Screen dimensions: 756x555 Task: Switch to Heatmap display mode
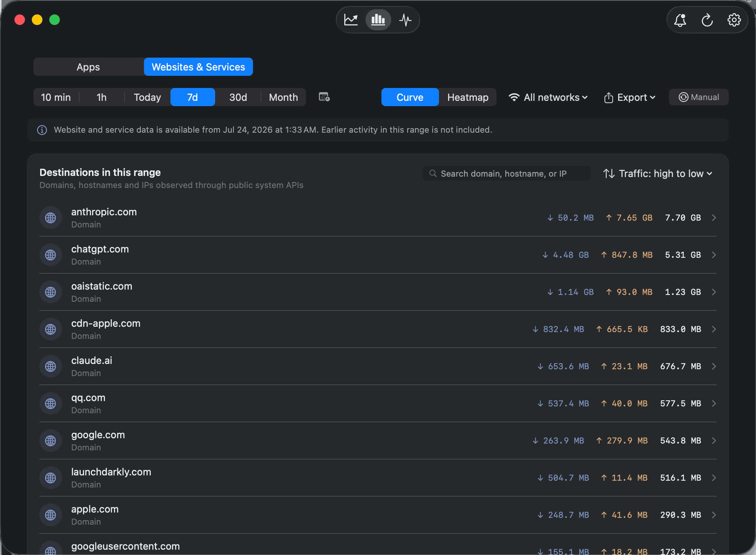point(468,97)
